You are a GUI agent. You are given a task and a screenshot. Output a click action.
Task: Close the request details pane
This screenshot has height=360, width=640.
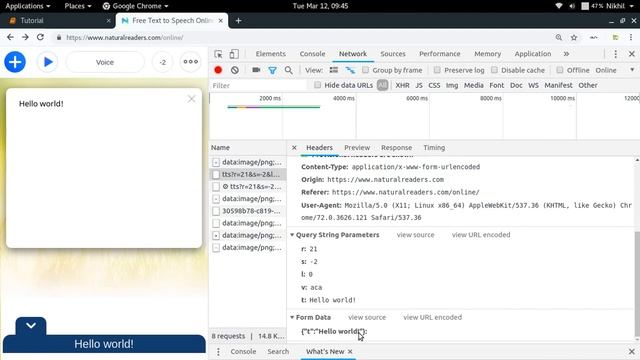coord(294,147)
